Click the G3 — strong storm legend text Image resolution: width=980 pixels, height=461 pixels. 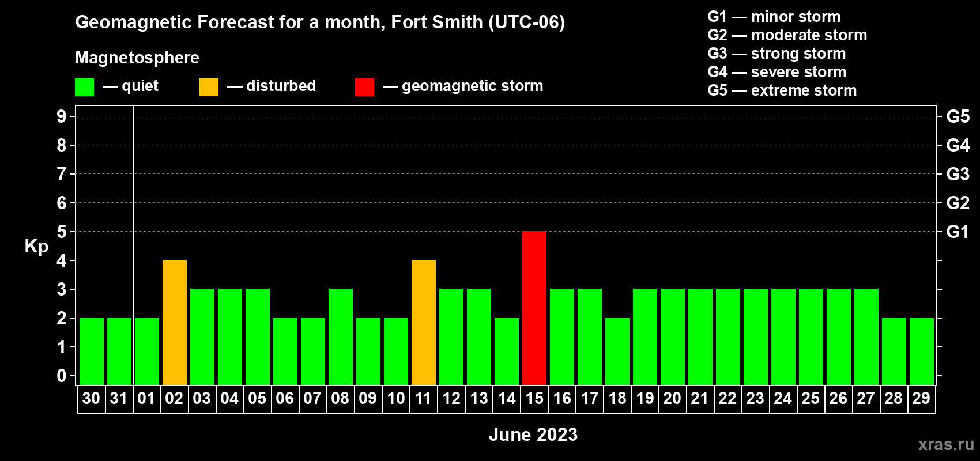[777, 54]
